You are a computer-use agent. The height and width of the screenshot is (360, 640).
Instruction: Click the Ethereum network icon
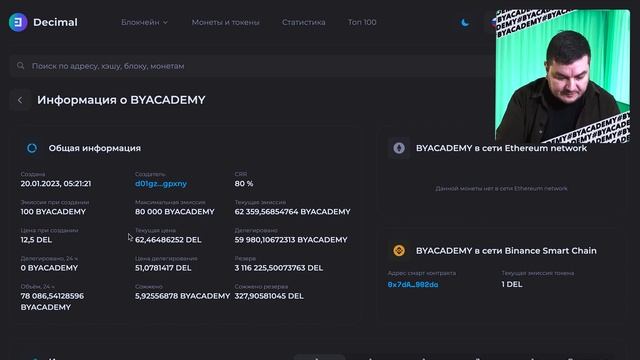coord(399,148)
